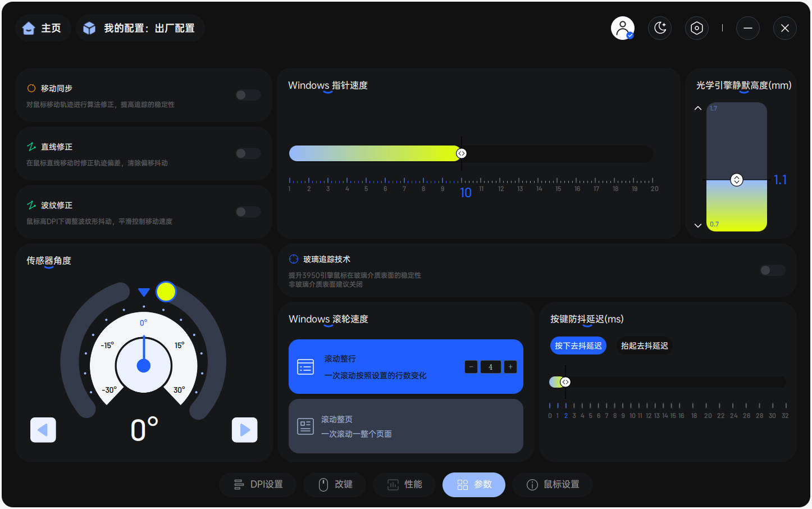
Task: Click the dark mode moon icon
Action: pos(660,28)
